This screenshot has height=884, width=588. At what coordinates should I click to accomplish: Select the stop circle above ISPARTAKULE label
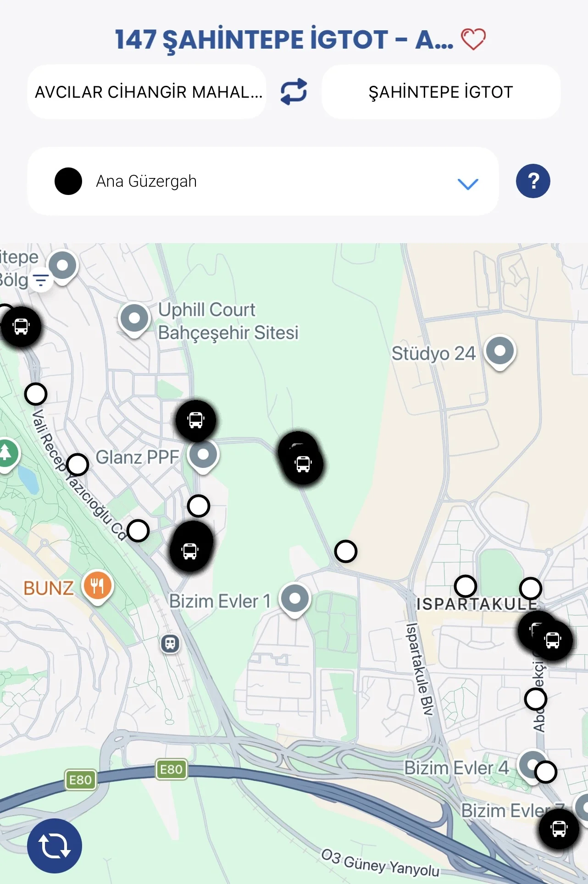466,586
